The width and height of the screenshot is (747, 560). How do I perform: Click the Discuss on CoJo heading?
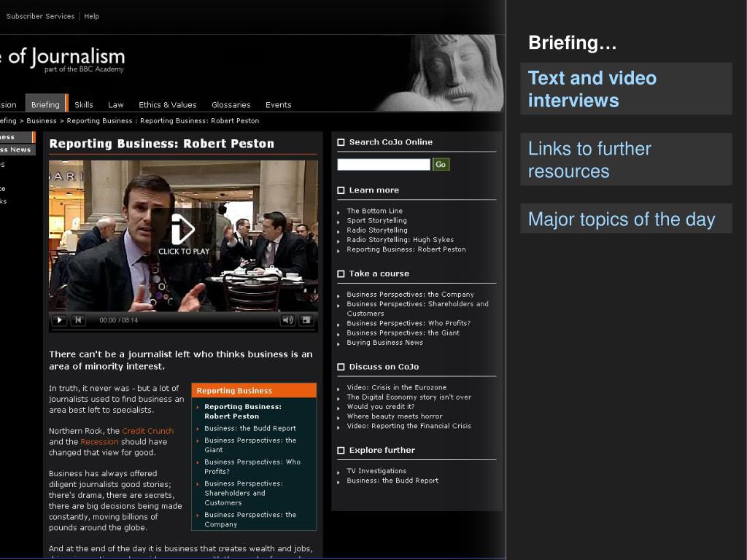[384, 367]
